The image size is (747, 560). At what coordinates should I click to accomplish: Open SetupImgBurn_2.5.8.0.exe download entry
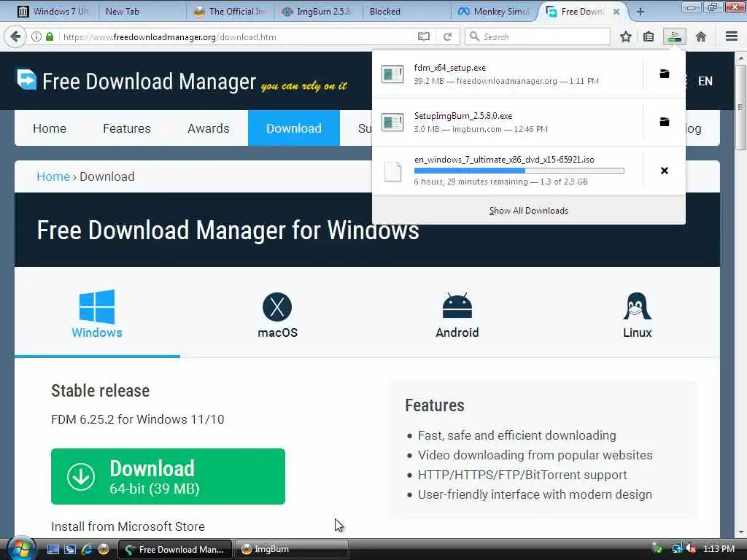coord(508,122)
